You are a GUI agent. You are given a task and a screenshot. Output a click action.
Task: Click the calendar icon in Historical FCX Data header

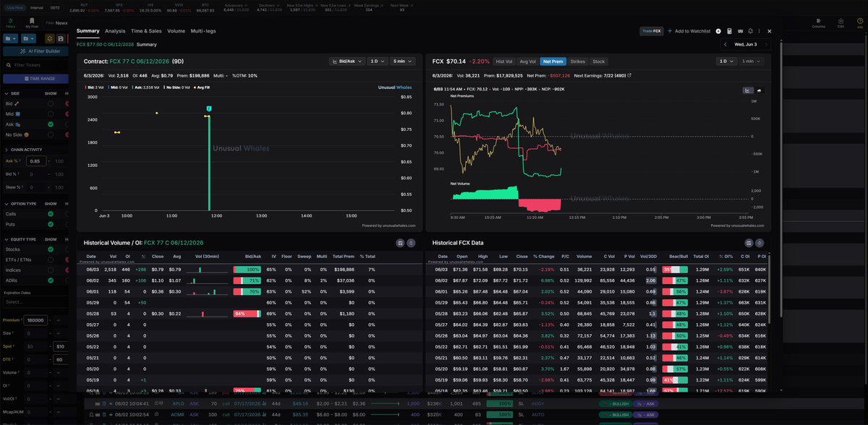(x=749, y=243)
